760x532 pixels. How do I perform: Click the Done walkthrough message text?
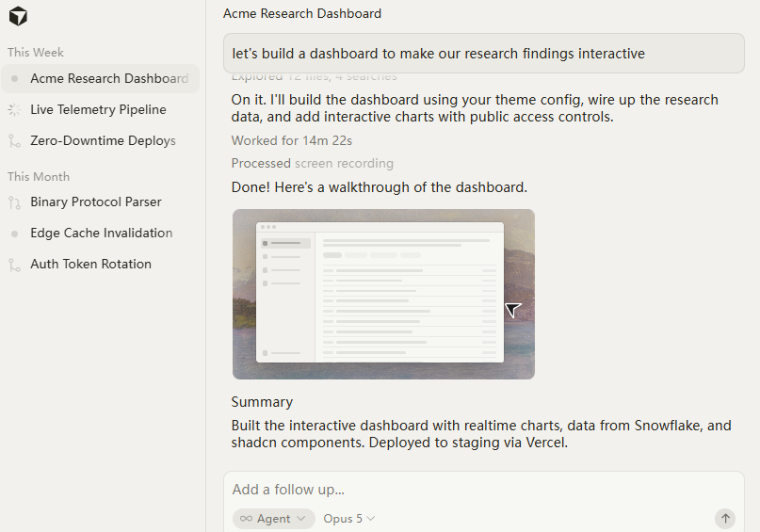pyautogui.click(x=379, y=187)
